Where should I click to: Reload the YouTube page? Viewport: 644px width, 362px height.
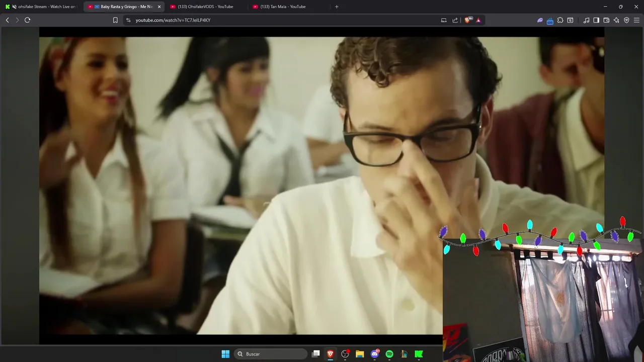coord(28,20)
